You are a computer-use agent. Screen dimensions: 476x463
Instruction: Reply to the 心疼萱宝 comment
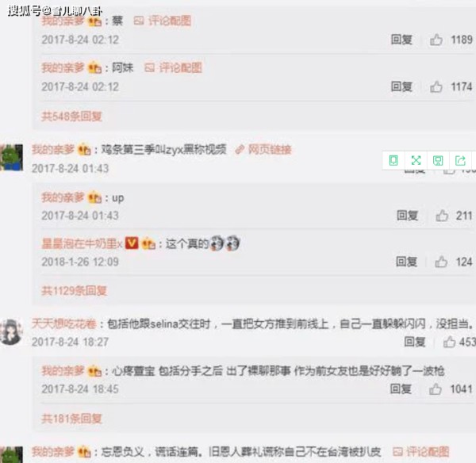pos(401,389)
